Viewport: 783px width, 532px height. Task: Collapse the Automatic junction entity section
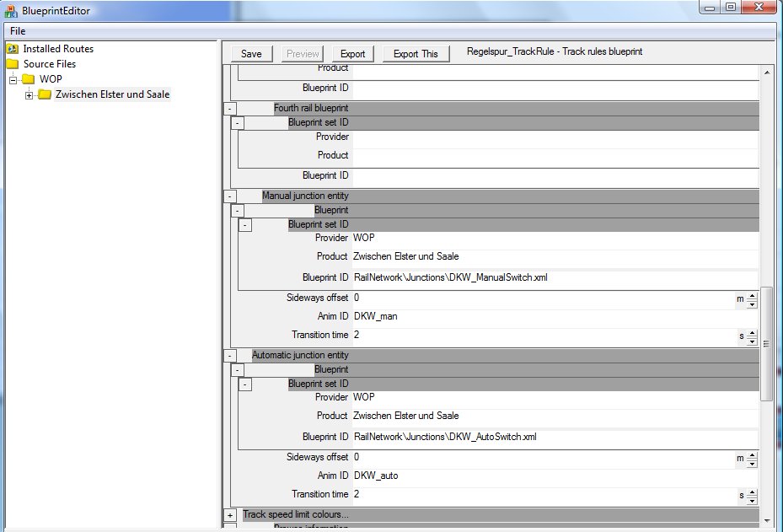click(x=230, y=356)
